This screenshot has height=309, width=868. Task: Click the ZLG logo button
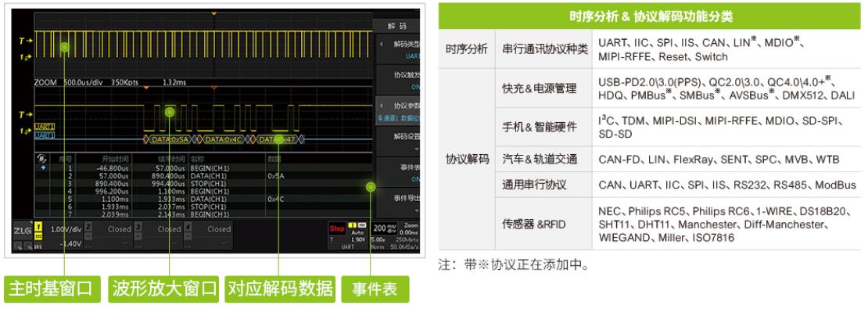[x=23, y=230]
